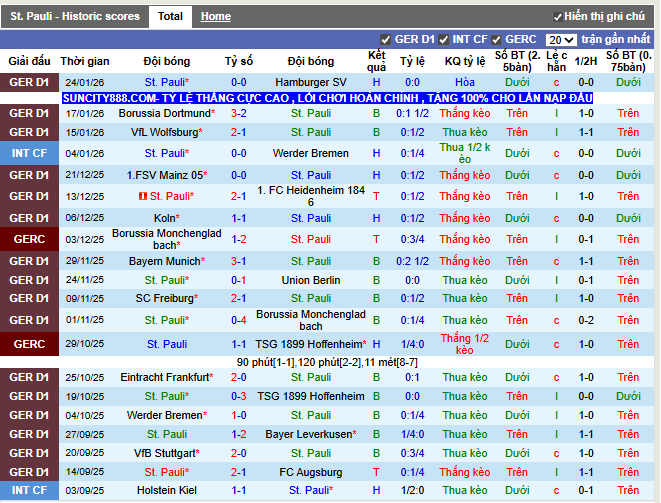Click the Thời gian column header
The image size is (661, 503).
click(85, 62)
